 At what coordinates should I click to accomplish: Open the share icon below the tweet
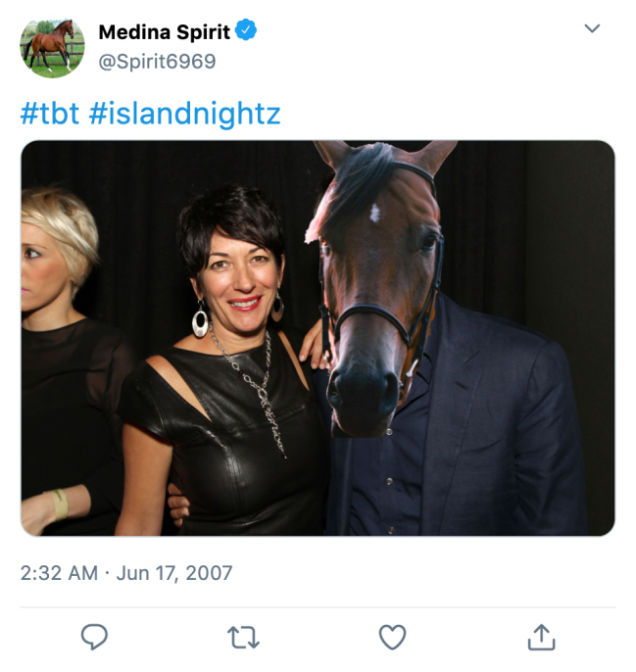(541, 638)
